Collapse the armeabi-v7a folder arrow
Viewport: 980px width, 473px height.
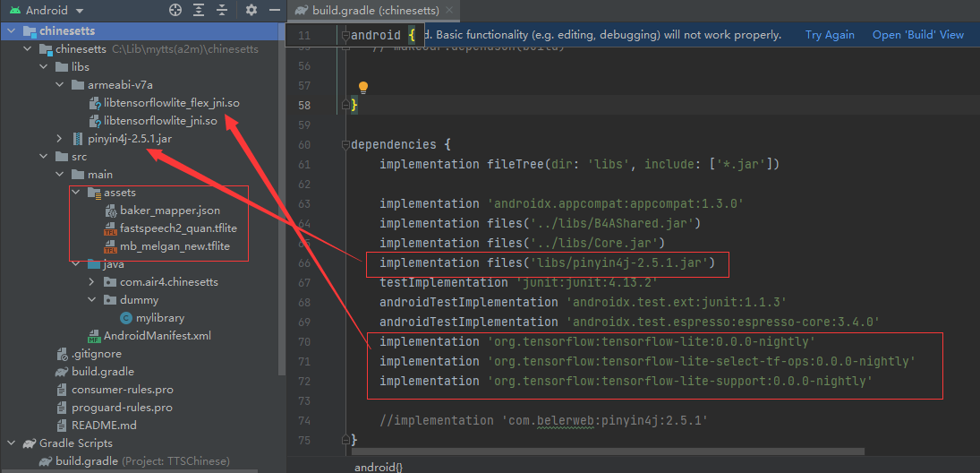coord(60,84)
